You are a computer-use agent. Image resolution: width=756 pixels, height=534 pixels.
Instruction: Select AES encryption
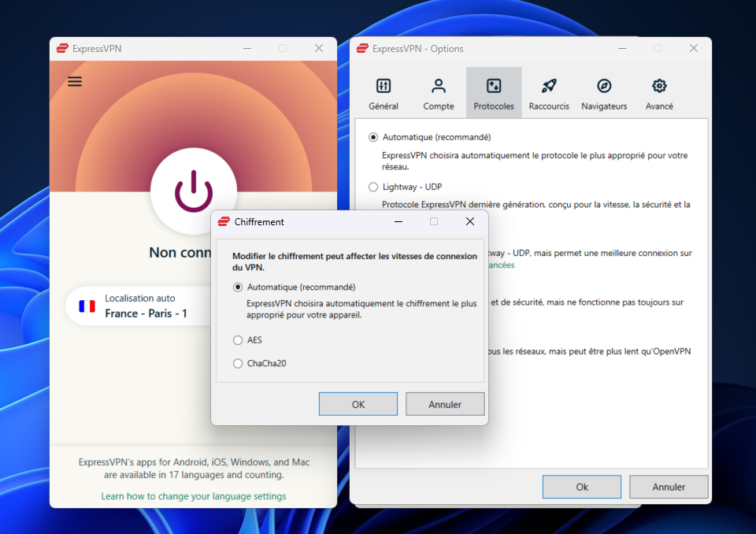click(x=238, y=340)
